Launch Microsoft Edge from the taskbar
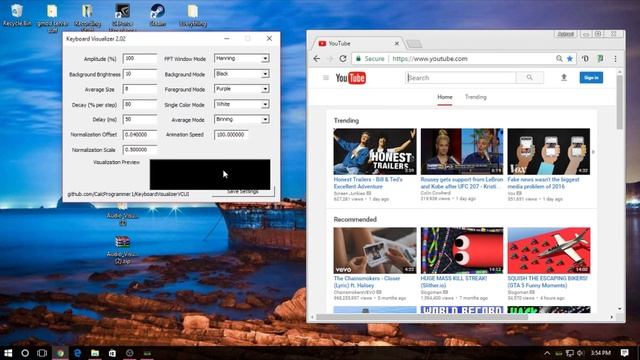The image size is (640, 360). 78,353
